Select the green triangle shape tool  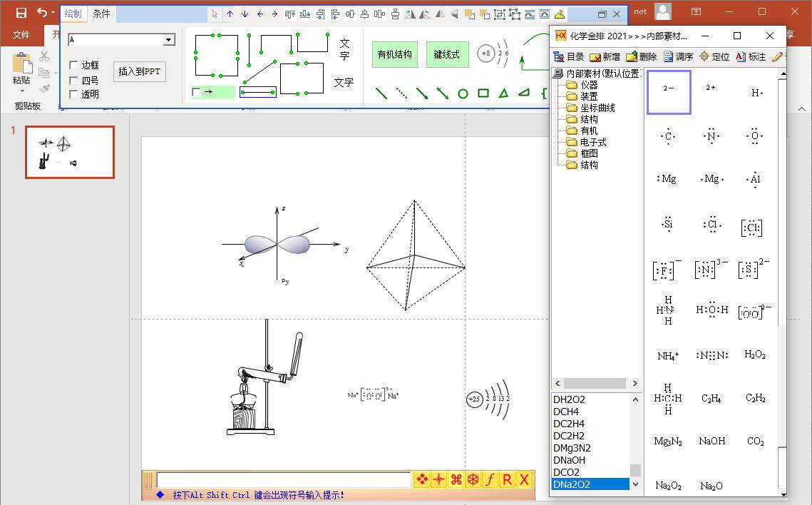(503, 93)
